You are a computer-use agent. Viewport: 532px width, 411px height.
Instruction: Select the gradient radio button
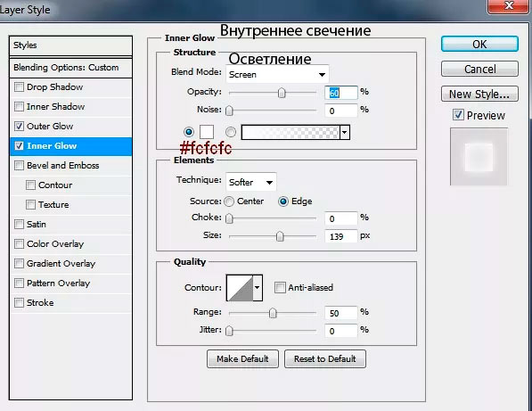pyautogui.click(x=231, y=132)
